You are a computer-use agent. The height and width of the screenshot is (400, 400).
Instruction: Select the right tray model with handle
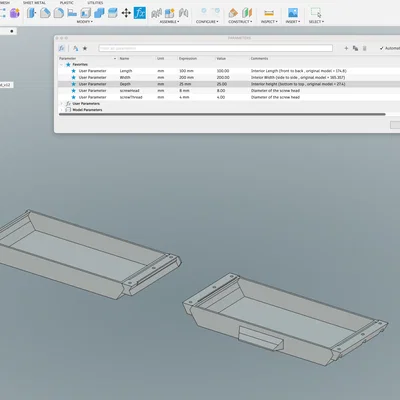click(285, 321)
